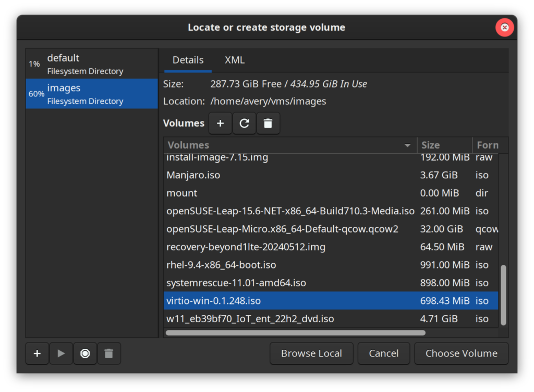Add a new storage volume
The image size is (534, 392).
click(220, 124)
